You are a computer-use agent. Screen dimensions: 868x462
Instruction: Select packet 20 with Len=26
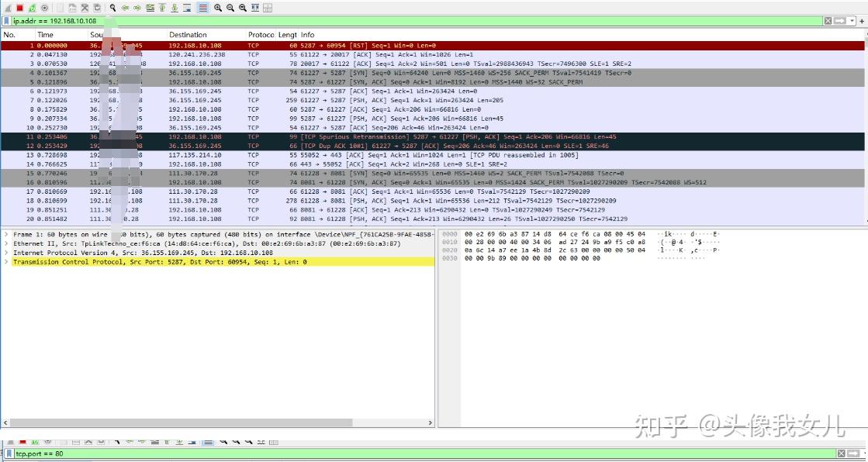click(x=434, y=219)
